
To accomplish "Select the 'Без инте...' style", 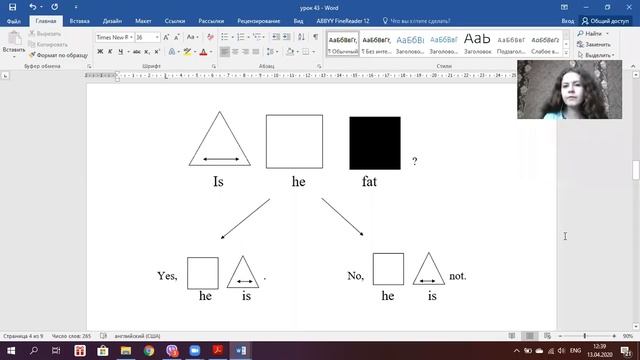I will pos(376,44).
